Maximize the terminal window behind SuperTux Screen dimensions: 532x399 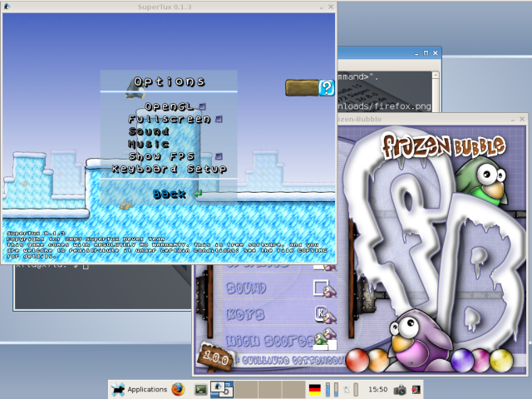coord(426,53)
